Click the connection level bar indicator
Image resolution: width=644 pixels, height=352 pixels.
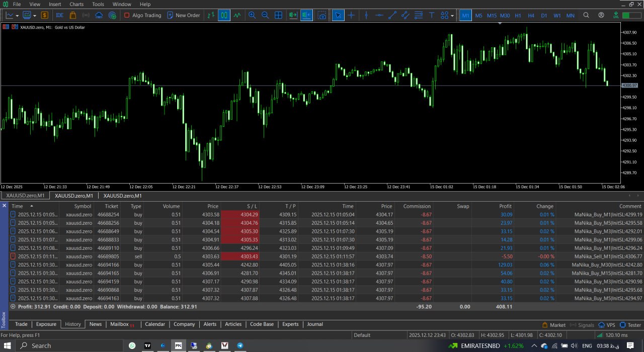point(631,16)
